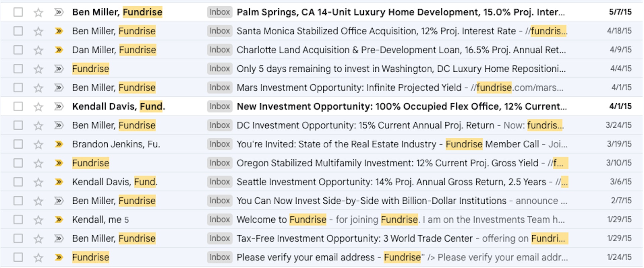Mark the 100% Occupied Flex Office email important

[x=59, y=107]
